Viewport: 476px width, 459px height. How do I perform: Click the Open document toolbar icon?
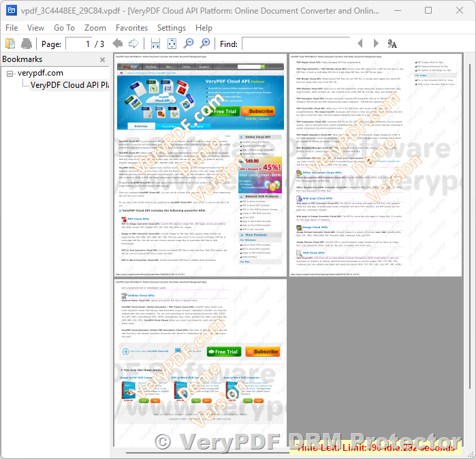pos(11,44)
